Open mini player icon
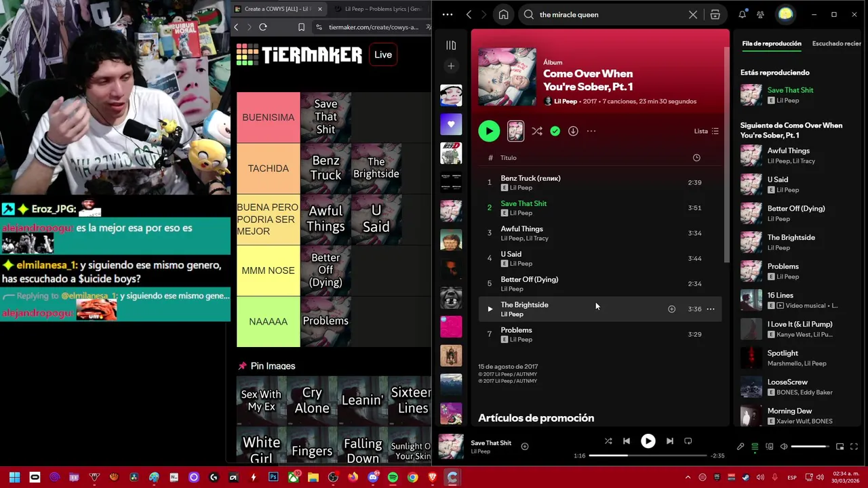The image size is (868, 488). [x=840, y=447]
